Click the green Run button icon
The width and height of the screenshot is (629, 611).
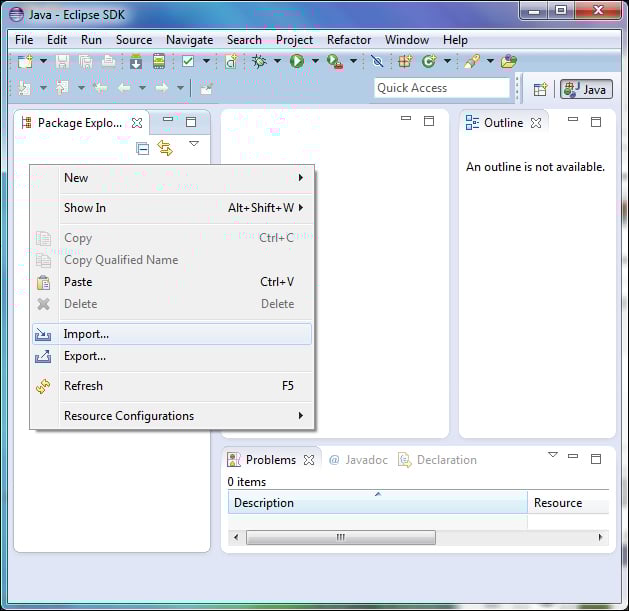[x=297, y=61]
